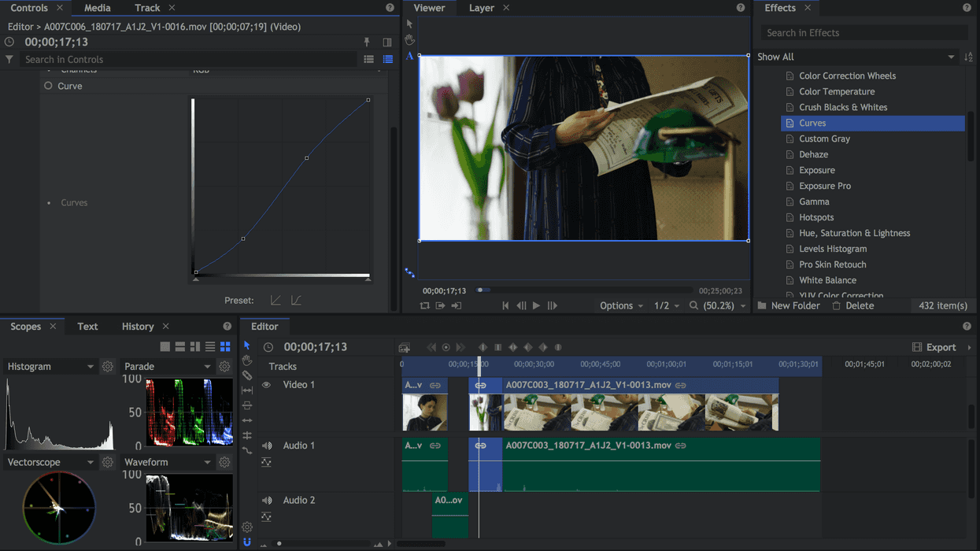Viewport: 980px width, 551px height.
Task: Toggle Audio 1 level envelope icon
Action: 266,462
